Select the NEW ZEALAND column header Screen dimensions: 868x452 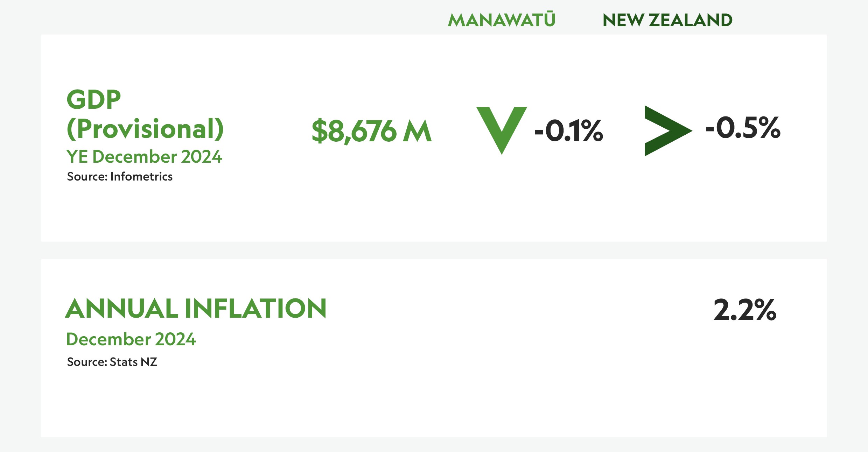coord(667,20)
